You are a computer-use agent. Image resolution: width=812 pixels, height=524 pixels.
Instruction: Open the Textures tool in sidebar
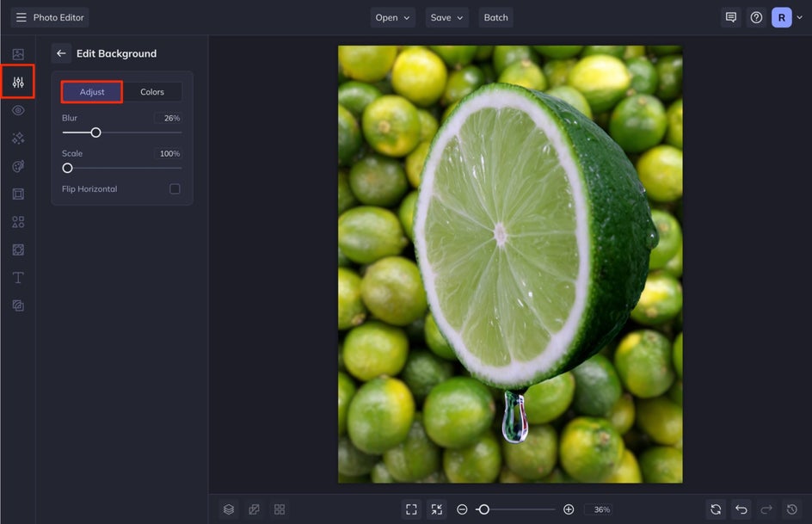point(18,305)
